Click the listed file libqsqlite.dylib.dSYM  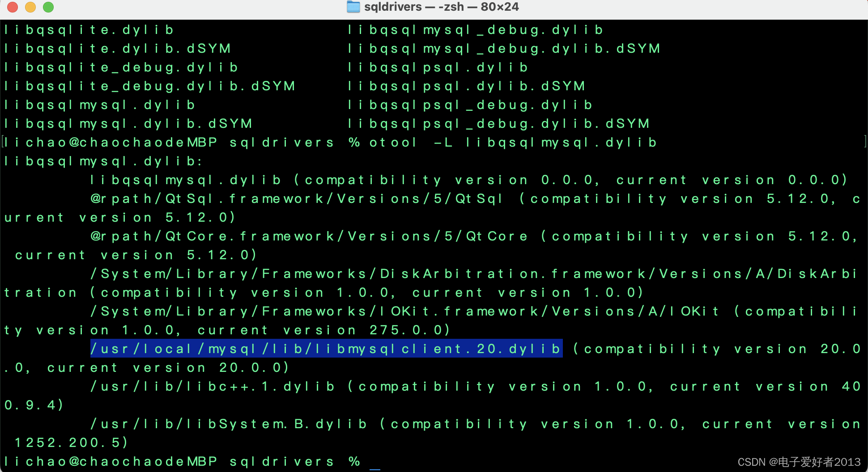point(117,48)
